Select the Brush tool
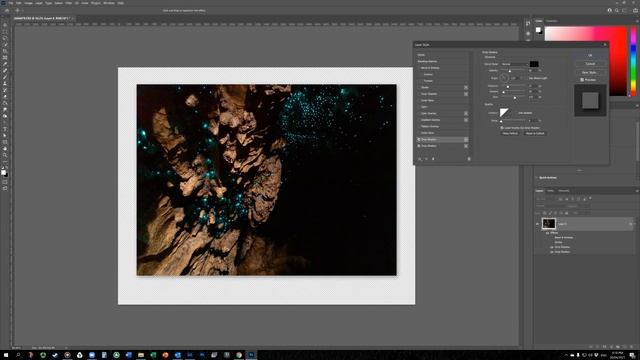The height and width of the screenshot is (360, 640). (5, 77)
